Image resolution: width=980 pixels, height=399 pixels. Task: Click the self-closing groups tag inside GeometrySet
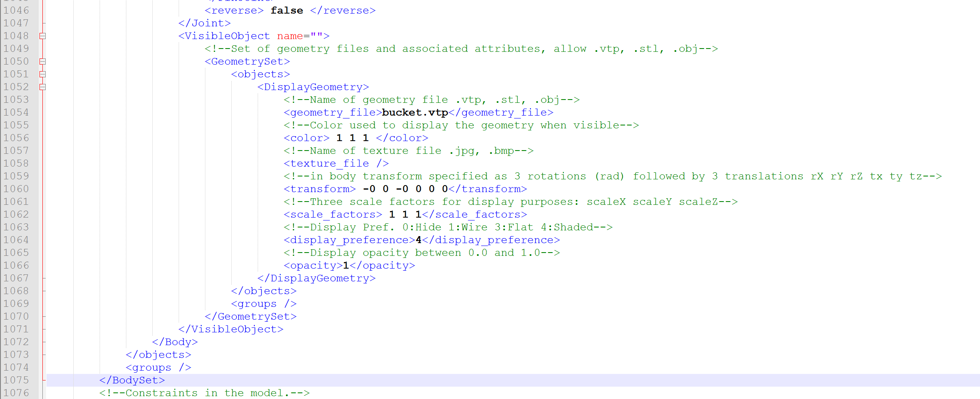(x=263, y=304)
